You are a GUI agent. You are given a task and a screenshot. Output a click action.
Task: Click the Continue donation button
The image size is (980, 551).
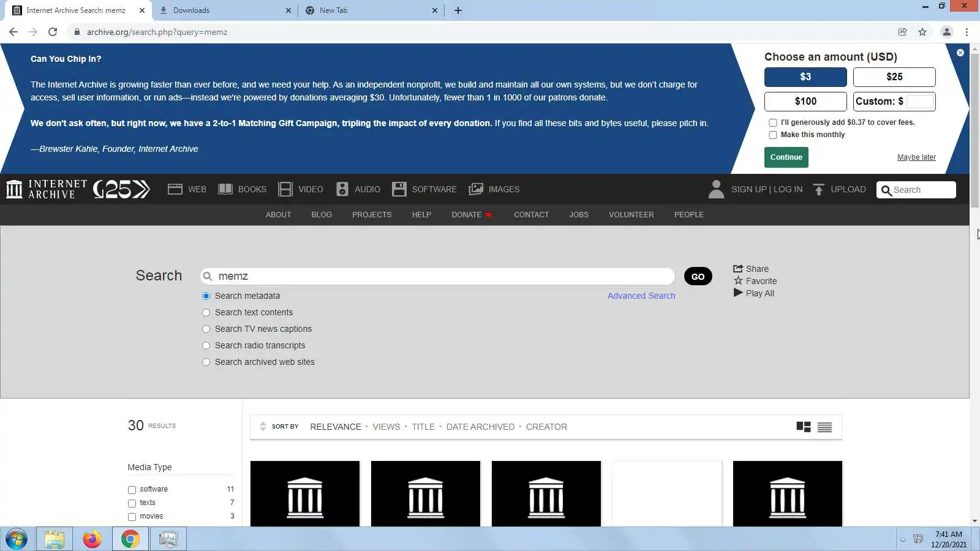786,157
